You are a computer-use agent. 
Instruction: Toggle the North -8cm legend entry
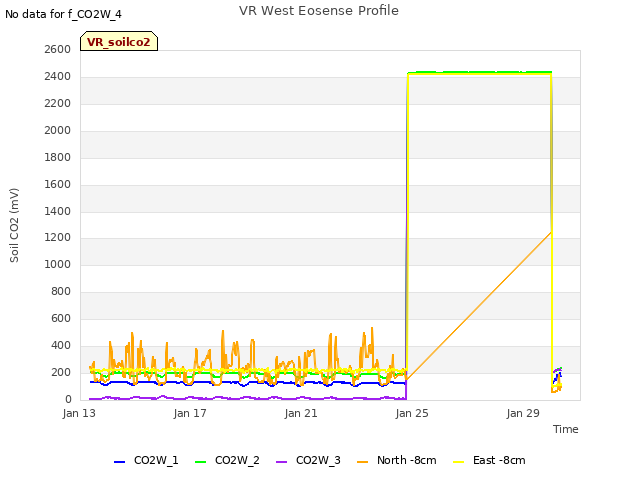(397, 460)
